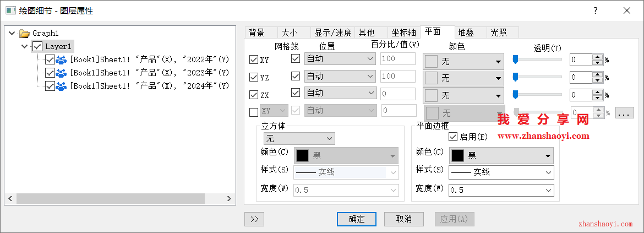This screenshot has width=644, height=233.
Task: Open plane border 样式 line style dropdown
Action: [x=501, y=172]
